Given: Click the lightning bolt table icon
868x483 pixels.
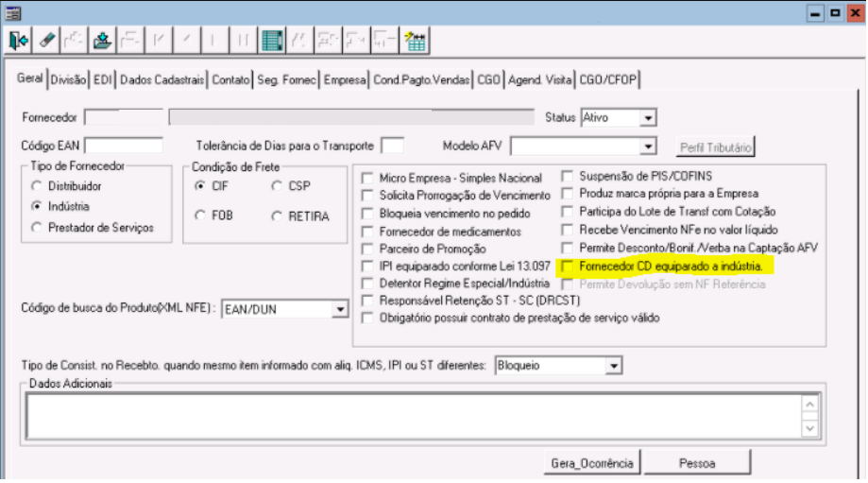Looking at the screenshot, I should pos(415,41).
